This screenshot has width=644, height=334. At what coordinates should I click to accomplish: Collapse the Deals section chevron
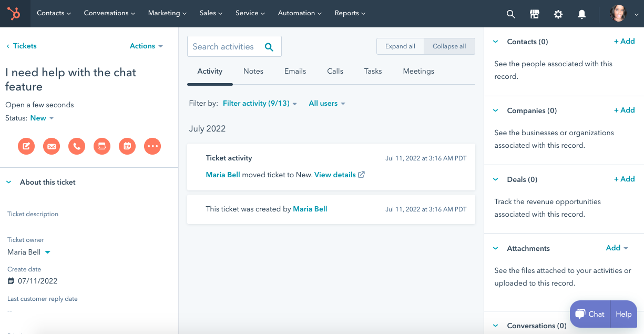(495, 179)
